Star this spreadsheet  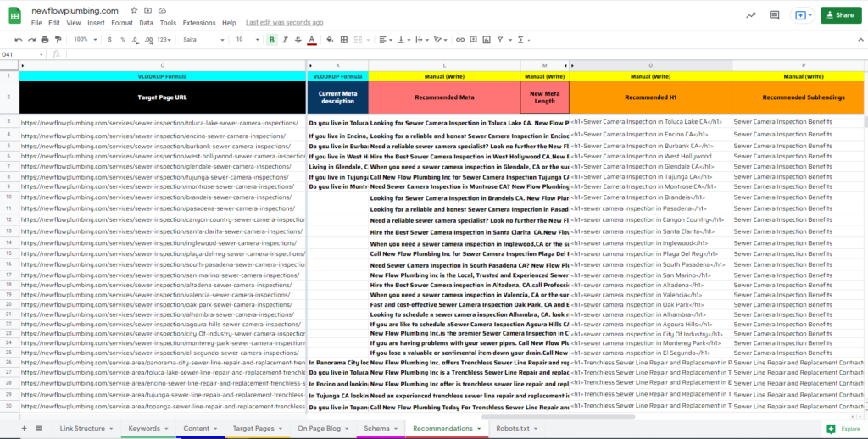pos(134,10)
